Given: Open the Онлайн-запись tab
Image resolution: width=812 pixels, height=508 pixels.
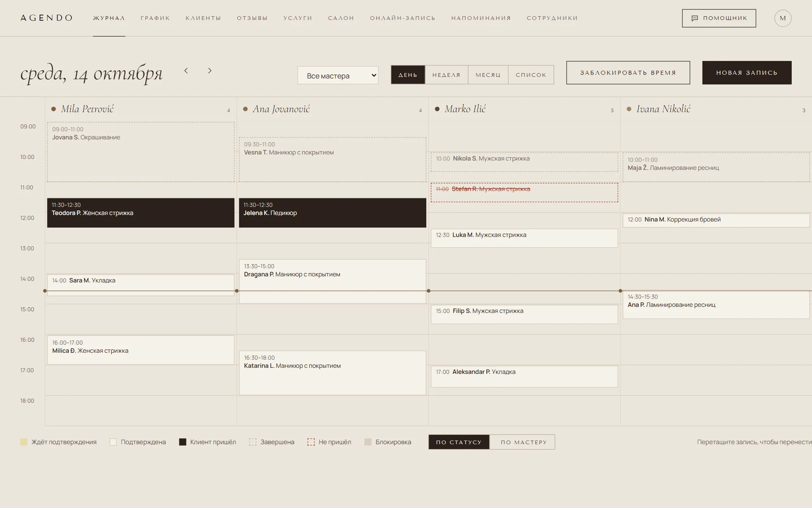Looking at the screenshot, I should point(403,18).
